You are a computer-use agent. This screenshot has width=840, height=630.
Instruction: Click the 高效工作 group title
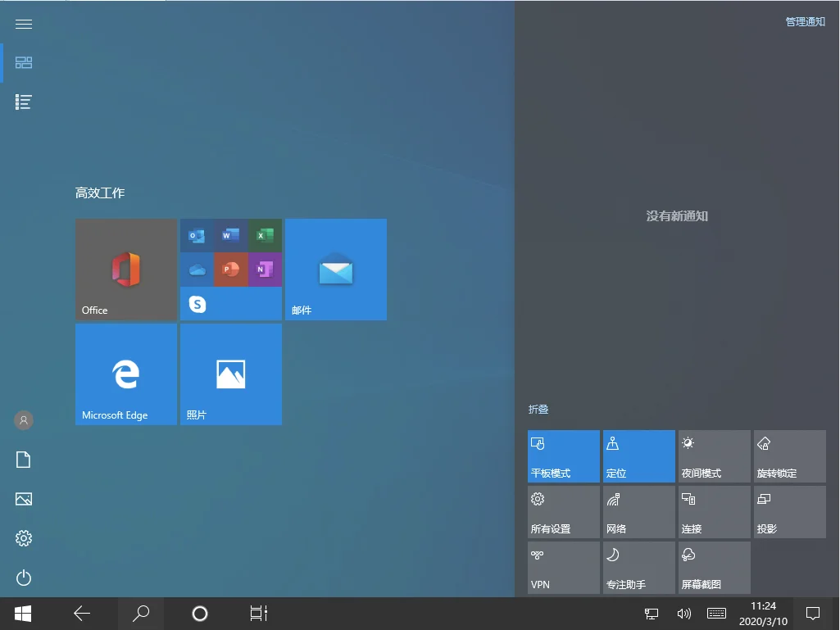(x=100, y=193)
